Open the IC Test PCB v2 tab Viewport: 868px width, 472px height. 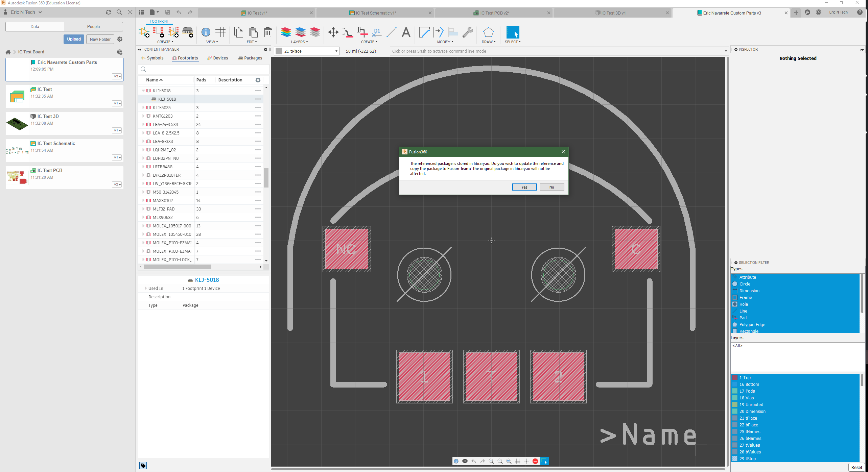[494, 13]
